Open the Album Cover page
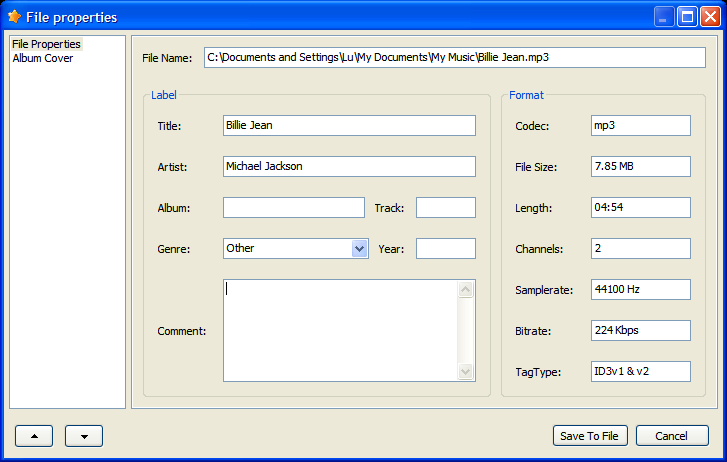This screenshot has height=462, width=727. pos(43,58)
